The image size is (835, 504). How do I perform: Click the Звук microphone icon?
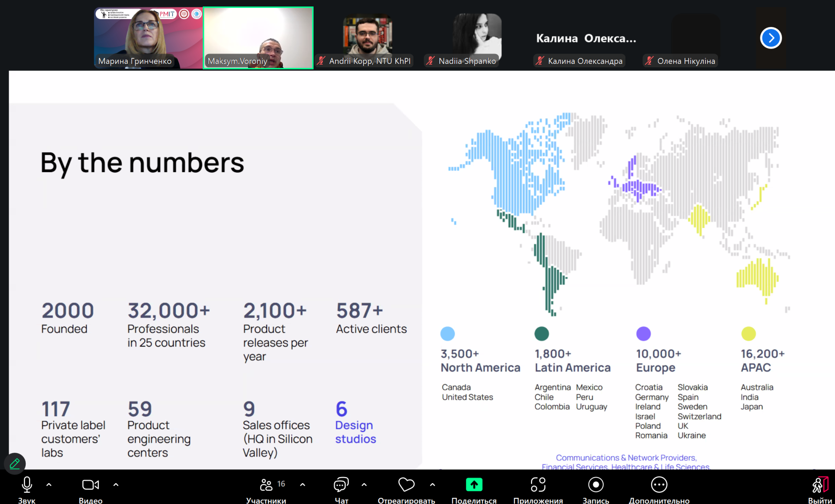pyautogui.click(x=27, y=484)
